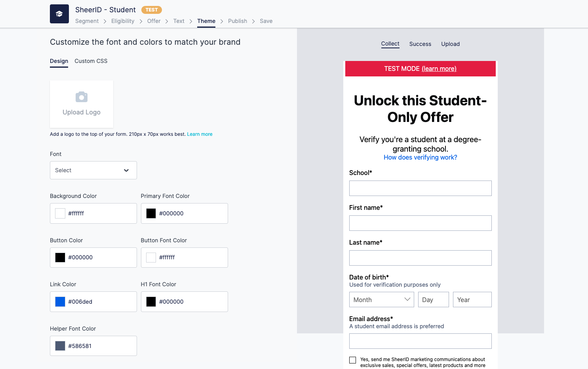The height and width of the screenshot is (369, 588).
Task: Check the SheerID marketing communications checkbox
Action: pyautogui.click(x=352, y=360)
